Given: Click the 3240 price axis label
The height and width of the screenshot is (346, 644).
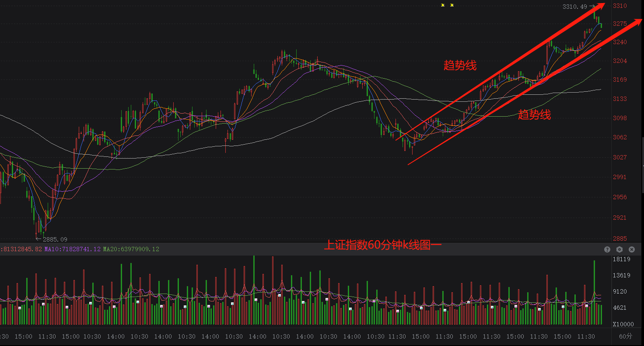Looking at the screenshot, I should (x=620, y=42).
